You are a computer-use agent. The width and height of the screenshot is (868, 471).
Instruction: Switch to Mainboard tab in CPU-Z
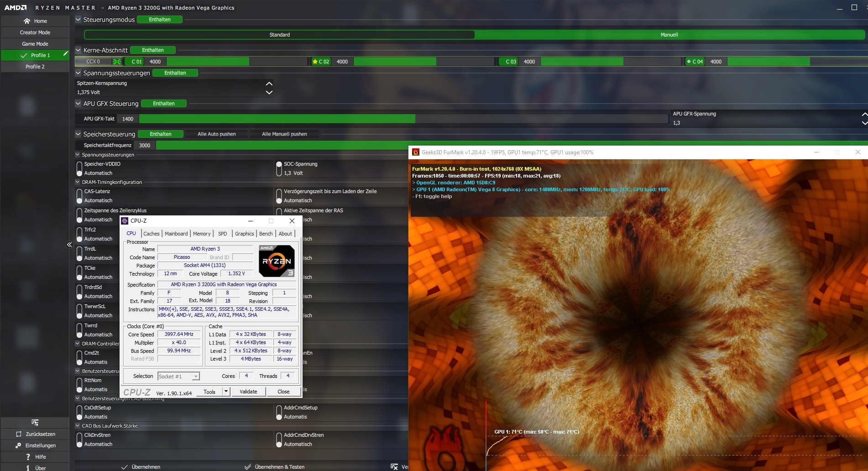point(176,234)
